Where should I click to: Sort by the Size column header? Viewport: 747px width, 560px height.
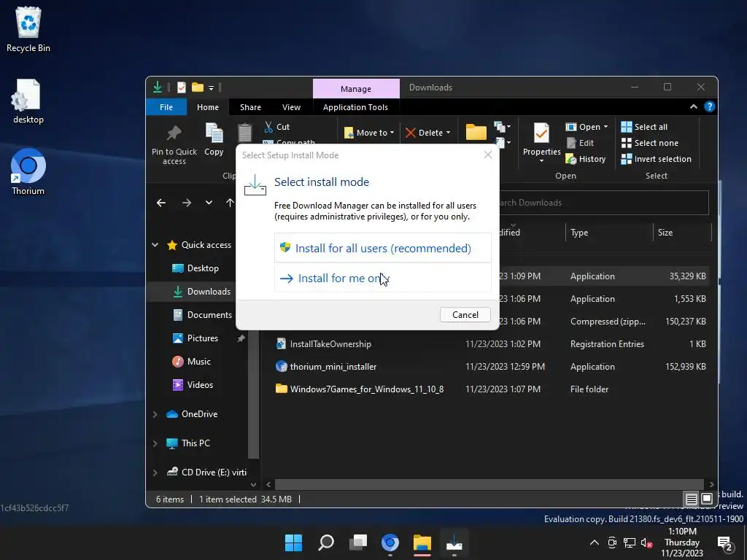[x=681, y=233]
